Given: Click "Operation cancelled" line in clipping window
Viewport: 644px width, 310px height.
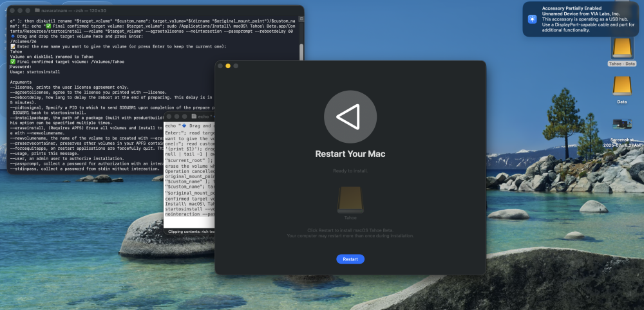Looking at the screenshot, I should point(190,170).
